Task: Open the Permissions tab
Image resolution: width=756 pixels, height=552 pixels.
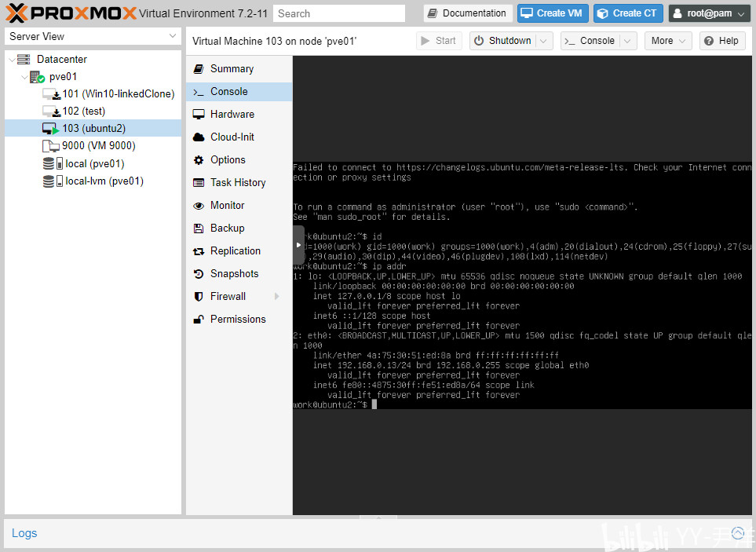Action: [239, 319]
